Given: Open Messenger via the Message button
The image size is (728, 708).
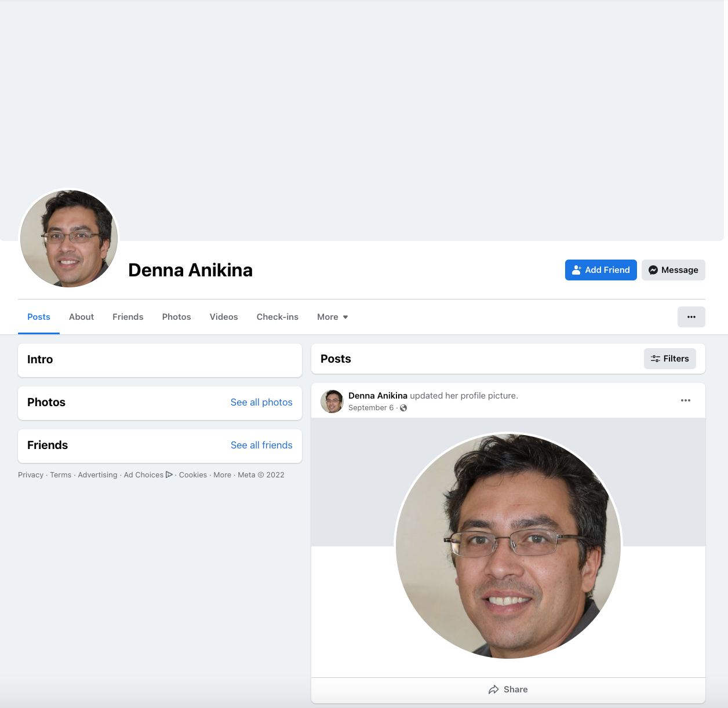Looking at the screenshot, I should point(673,270).
